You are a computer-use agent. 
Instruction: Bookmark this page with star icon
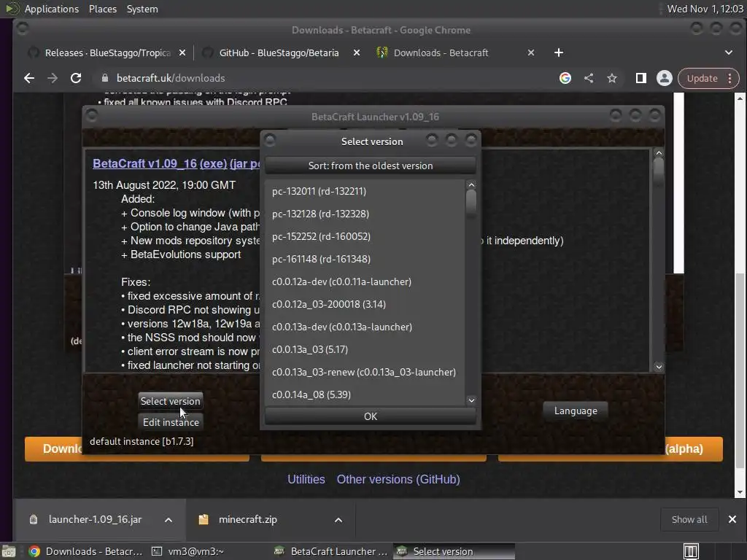[x=612, y=78]
